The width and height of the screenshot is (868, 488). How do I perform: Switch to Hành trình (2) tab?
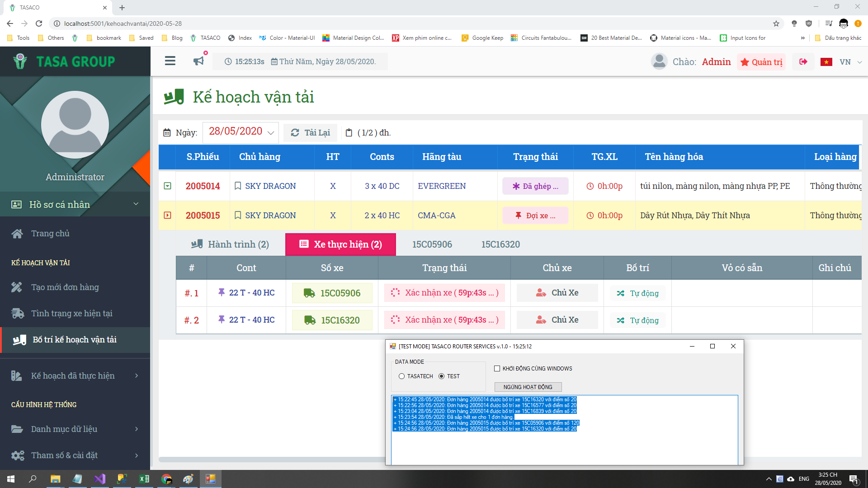(x=231, y=244)
